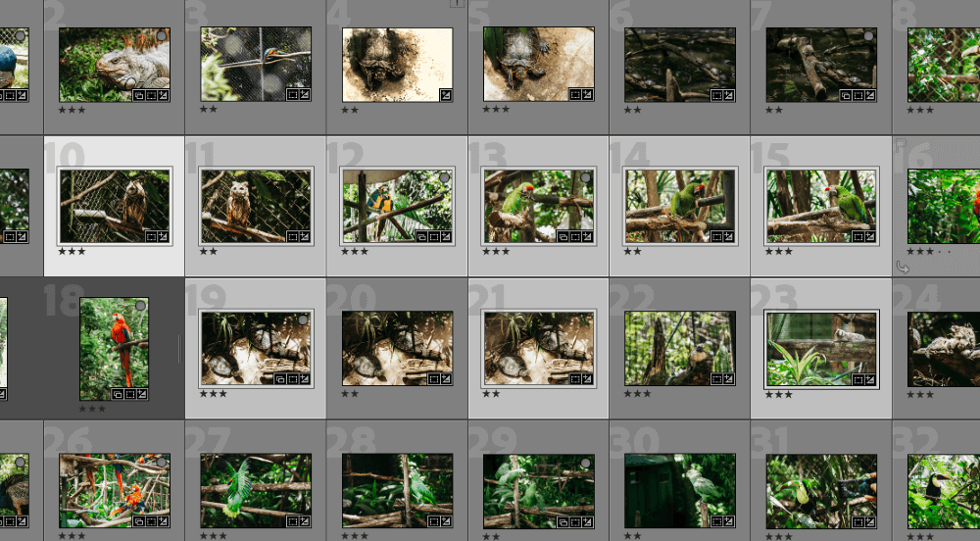Select the kingfisher thumbnail in cell 3

(x=256, y=64)
